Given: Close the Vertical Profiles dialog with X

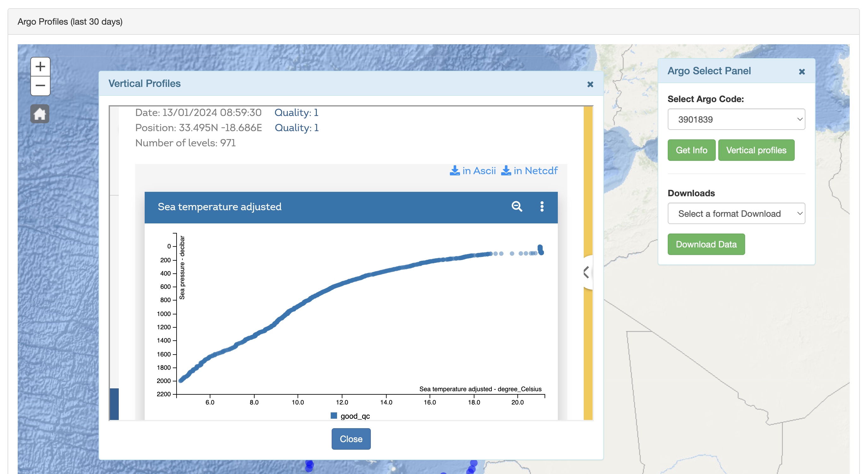Looking at the screenshot, I should 590,84.
